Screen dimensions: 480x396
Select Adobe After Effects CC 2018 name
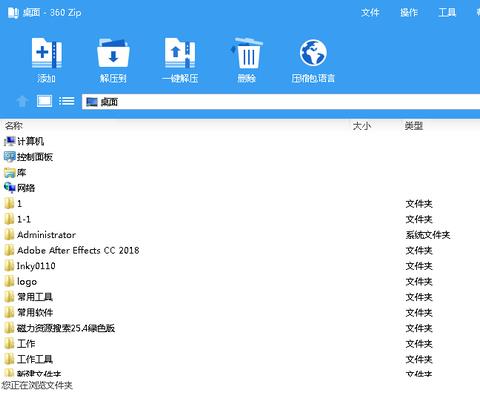pyautogui.click(x=78, y=250)
